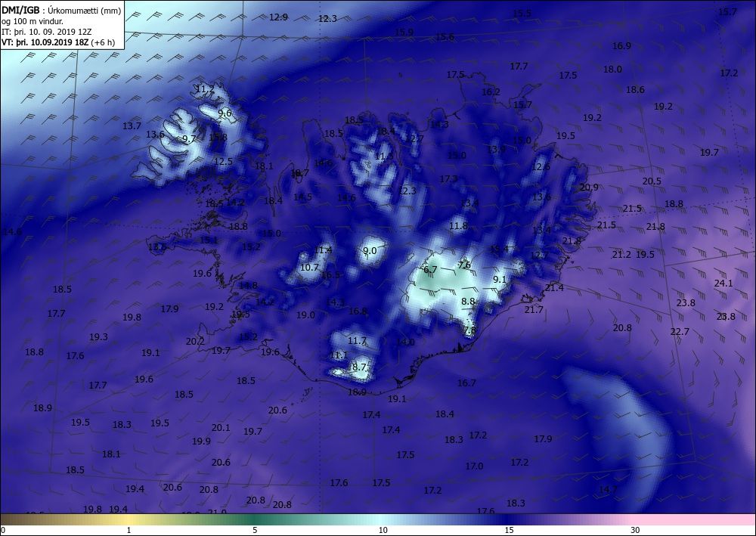The height and width of the screenshot is (536, 756).
Task: Click the 7.8 value near the southeast coast
Action: [469, 330]
